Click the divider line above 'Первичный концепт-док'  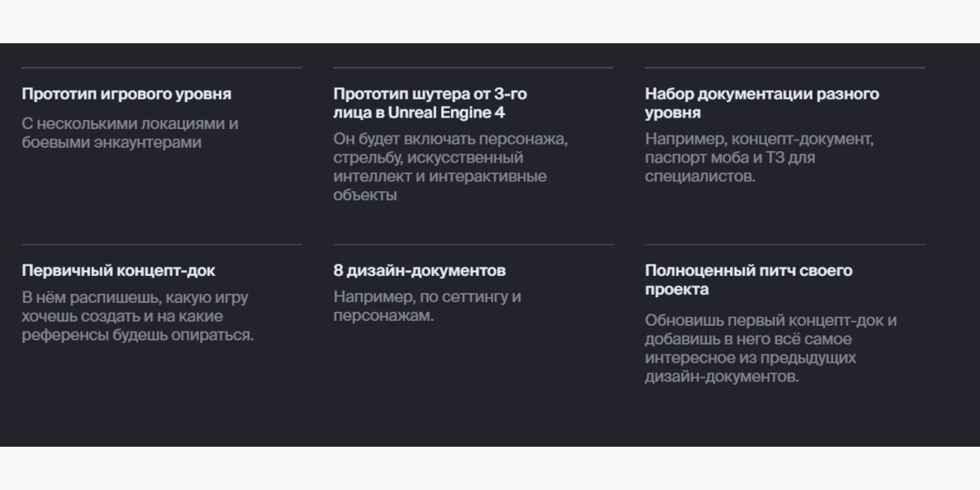(x=162, y=244)
